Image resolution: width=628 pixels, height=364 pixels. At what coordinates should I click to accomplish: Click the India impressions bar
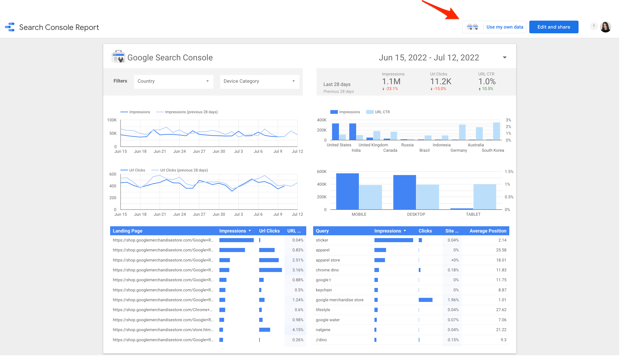click(353, 132)
